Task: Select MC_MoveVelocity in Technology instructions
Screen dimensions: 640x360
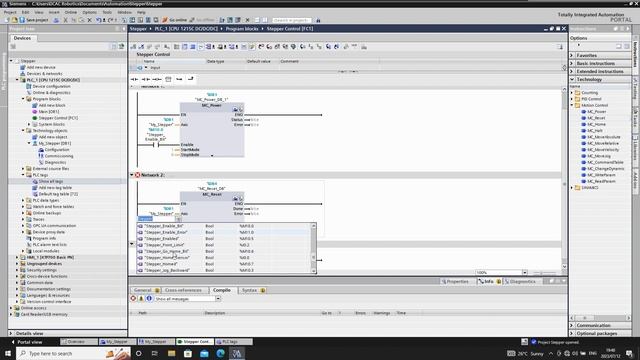Action: (x=602, y=149)
